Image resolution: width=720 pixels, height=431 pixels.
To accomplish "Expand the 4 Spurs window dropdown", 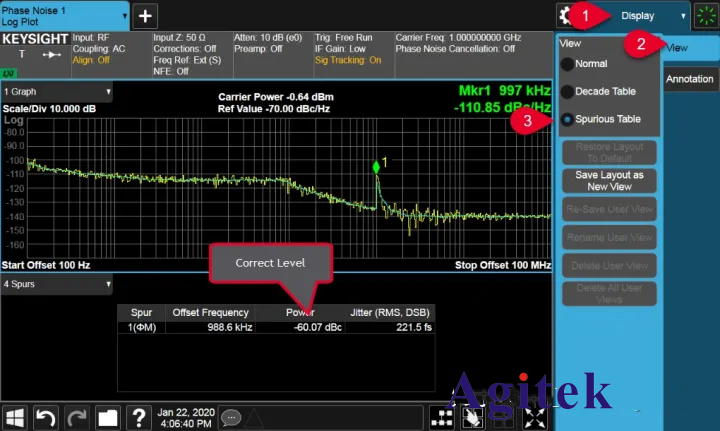I will (56, 284).
